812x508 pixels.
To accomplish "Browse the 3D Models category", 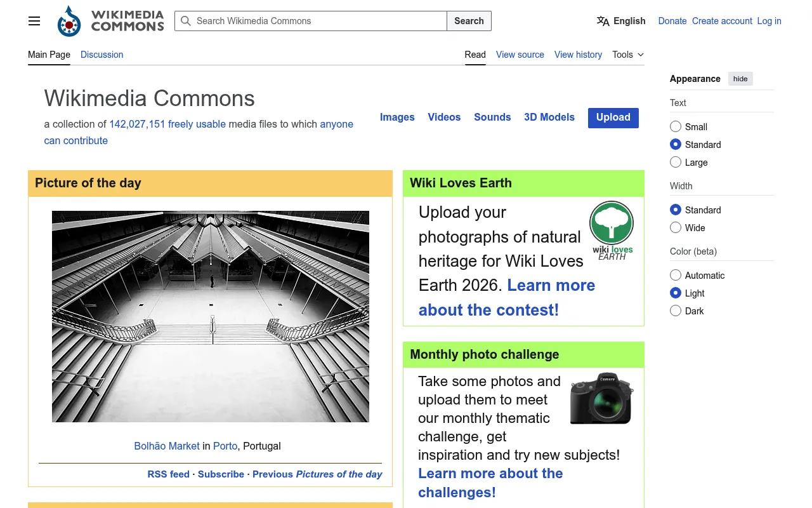I will [549, 117].
